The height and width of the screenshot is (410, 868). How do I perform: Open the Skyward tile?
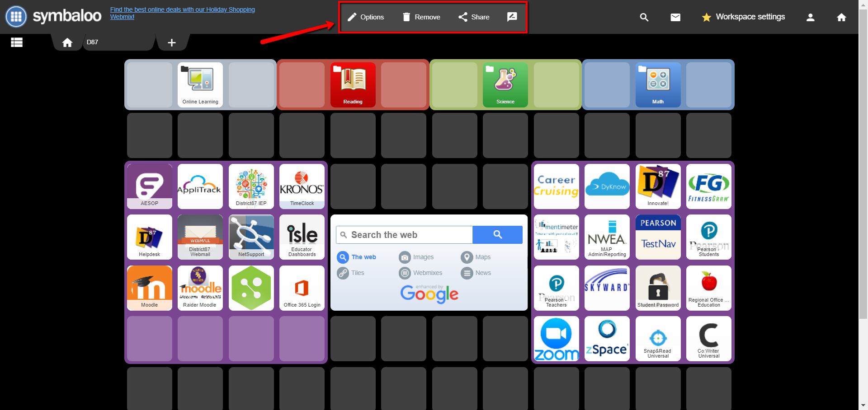click(x=607, y=288)
